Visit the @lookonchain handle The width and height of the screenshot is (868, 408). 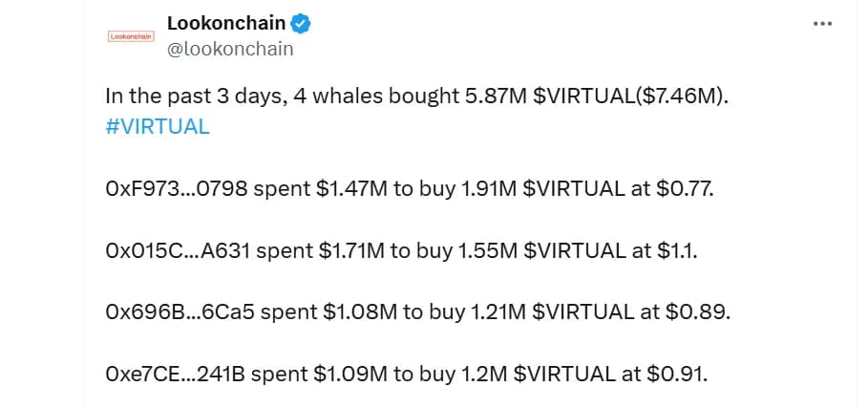point(230,49)
